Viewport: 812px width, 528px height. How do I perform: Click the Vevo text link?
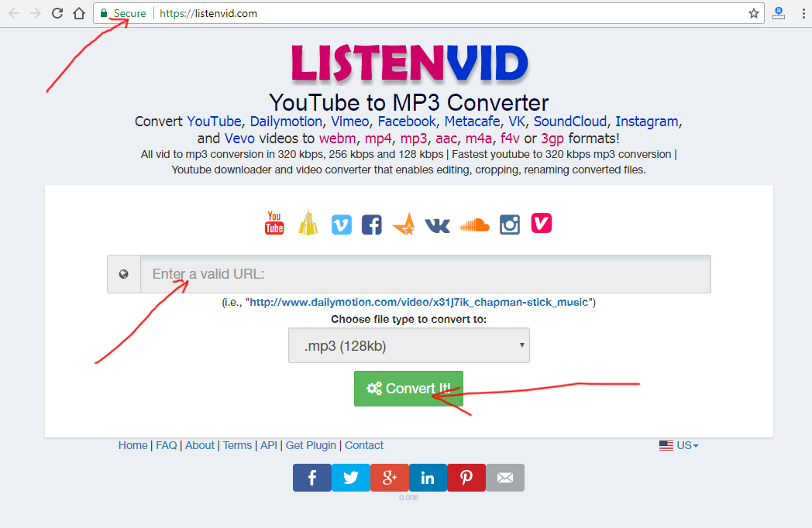point(239,139)
